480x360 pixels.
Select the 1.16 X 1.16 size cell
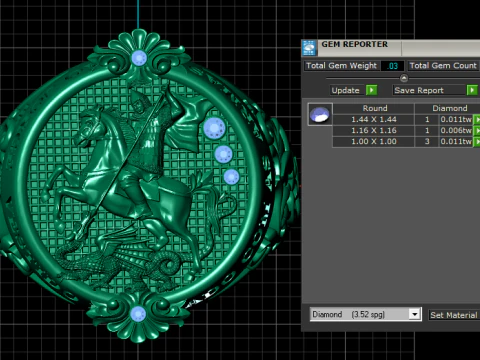(x=374, y=130)
